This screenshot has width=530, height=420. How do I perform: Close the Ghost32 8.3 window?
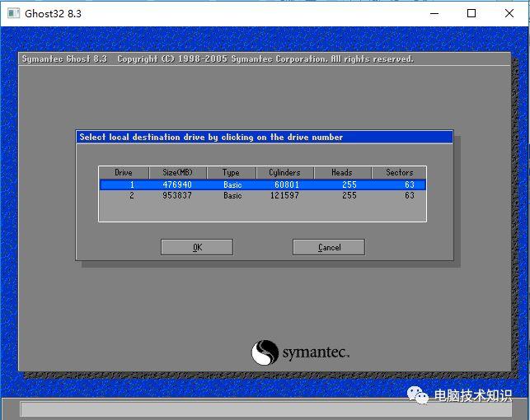click(x=509, y=13)
